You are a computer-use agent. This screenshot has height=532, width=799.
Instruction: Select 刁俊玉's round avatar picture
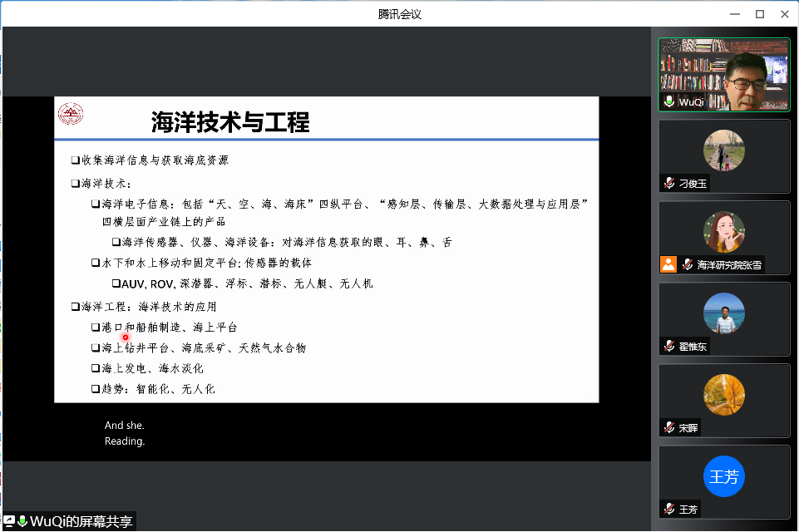[723, 150]
